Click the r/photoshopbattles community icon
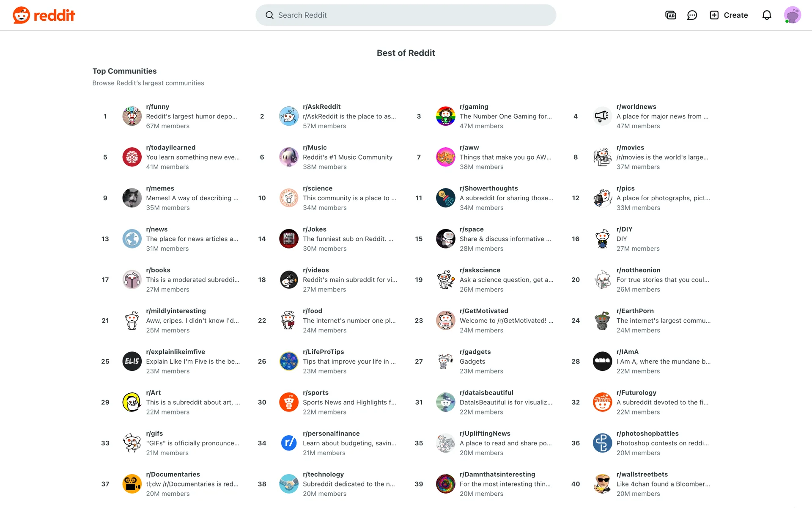812x508 pixels. [x=602, y=443]
